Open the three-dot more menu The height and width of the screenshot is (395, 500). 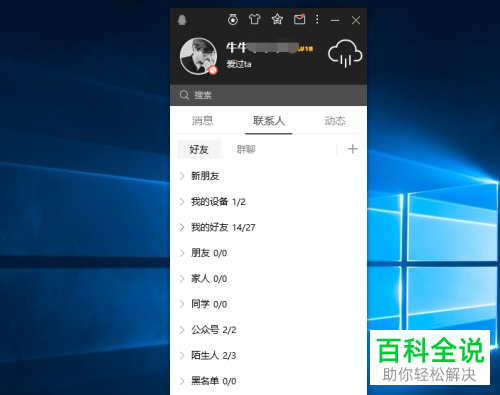click(317, 19)
